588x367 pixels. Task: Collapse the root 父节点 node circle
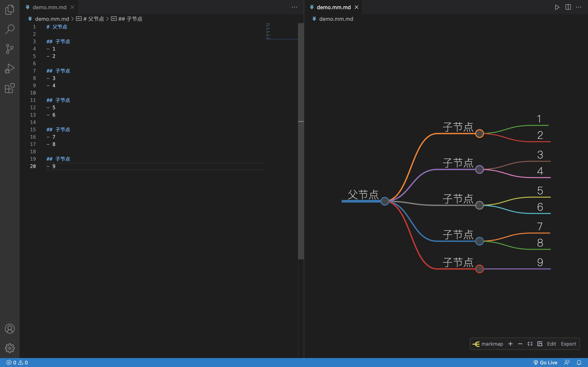[x=385, y=201]
